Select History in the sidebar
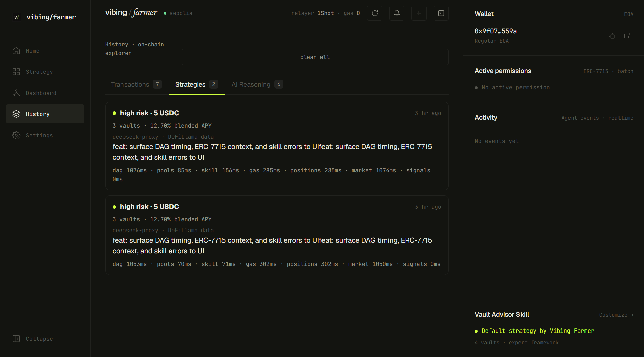 click(x=45, y=114)
